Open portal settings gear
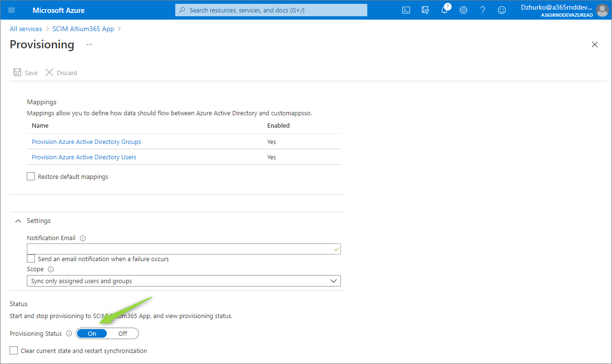This screenshot has height=364, width=612. 464,10
